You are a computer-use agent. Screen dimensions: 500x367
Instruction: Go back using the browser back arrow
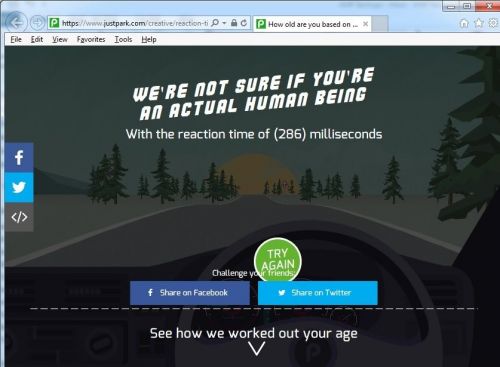[16, 22]
